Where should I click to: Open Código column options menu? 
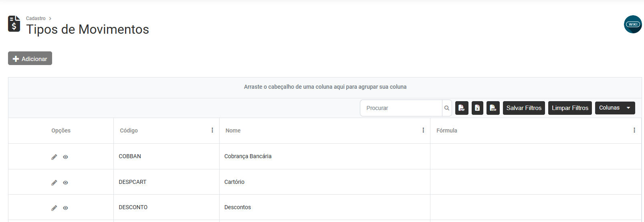(212, 130)
